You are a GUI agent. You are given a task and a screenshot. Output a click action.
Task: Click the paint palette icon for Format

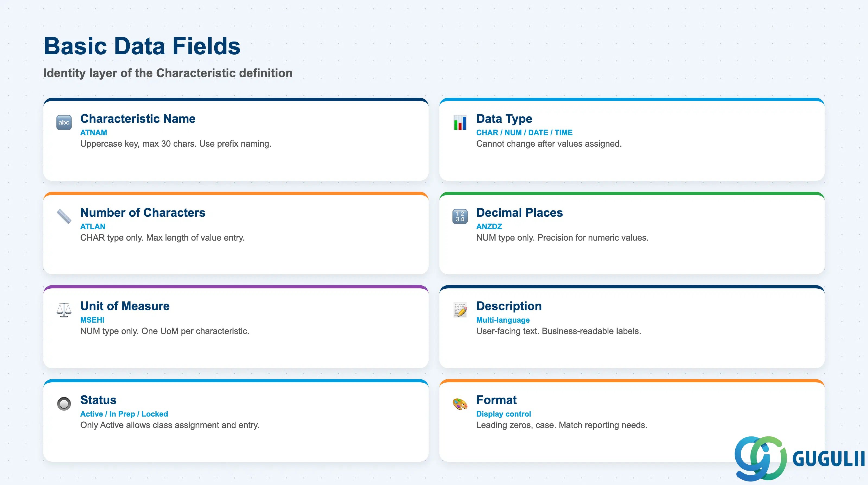point(459,404)
